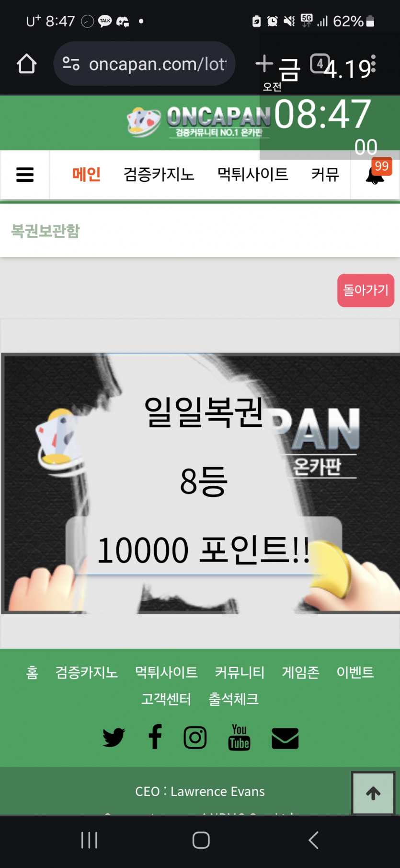
Task: Open the YouTube icon in the footer
Action: click(x=239, y=737)
